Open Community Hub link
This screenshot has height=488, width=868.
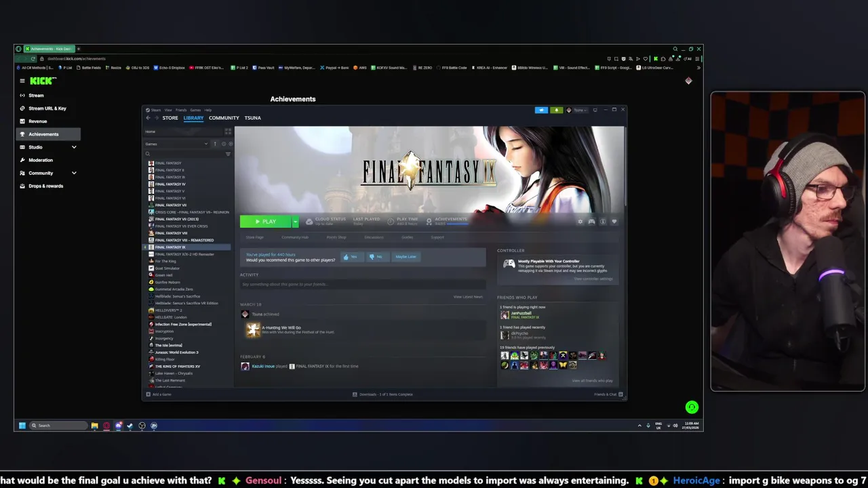[x=295, y=237]
